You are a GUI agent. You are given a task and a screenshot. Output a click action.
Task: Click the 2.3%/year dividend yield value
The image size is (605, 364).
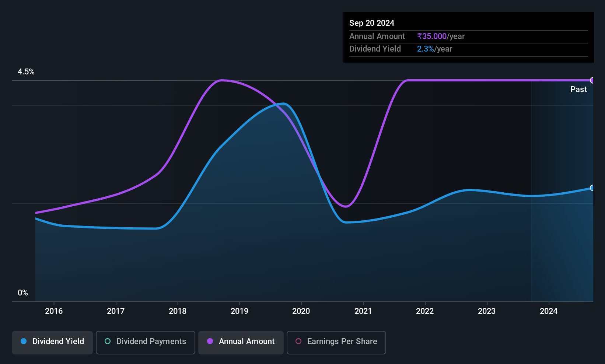[434, 49]
